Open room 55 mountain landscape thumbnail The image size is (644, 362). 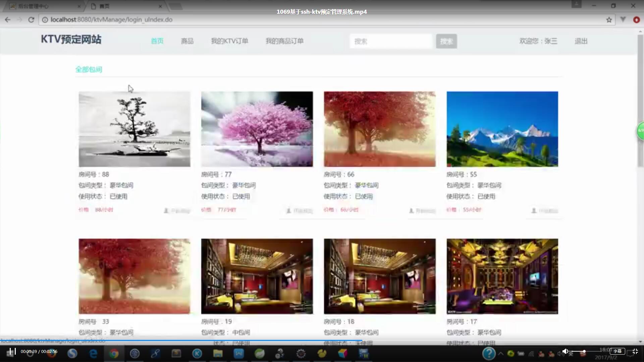pos(502,129)
